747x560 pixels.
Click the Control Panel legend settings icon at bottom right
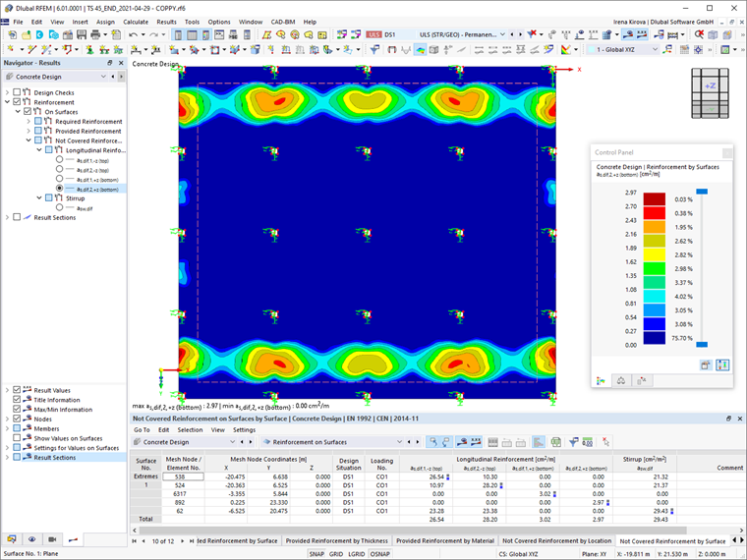722,365
